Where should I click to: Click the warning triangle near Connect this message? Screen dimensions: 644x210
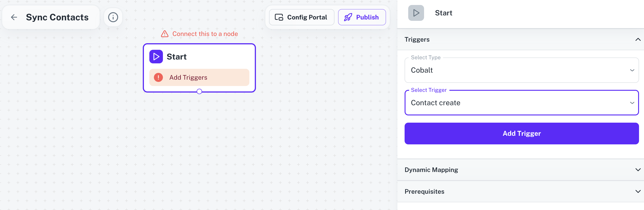[165, 33]
